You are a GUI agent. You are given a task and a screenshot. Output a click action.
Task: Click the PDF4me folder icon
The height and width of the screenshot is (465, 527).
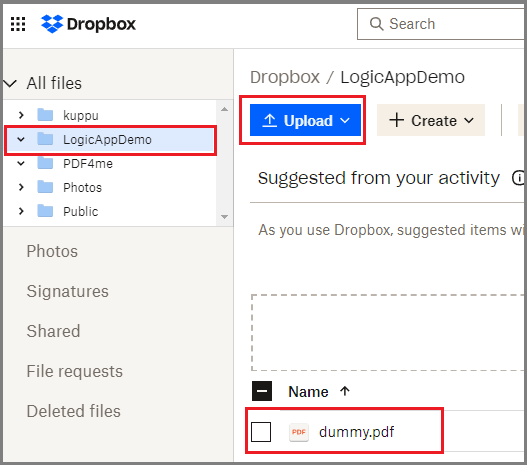pyautogui.click(x=45, y=163)
